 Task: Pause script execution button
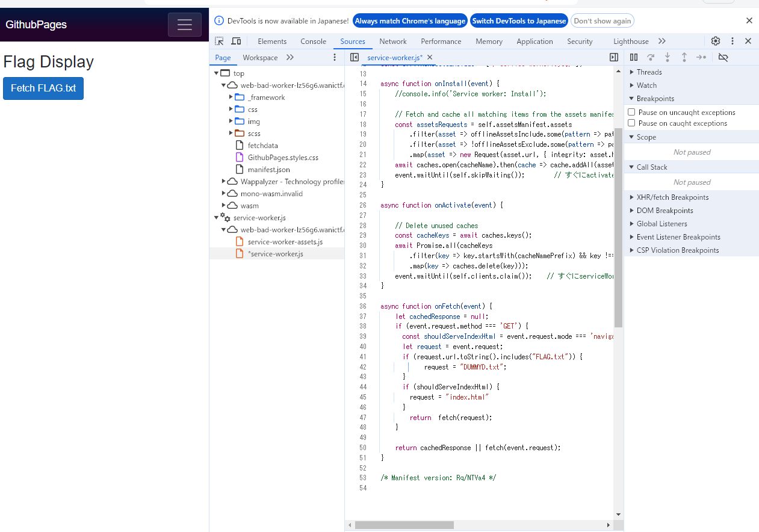634,57
